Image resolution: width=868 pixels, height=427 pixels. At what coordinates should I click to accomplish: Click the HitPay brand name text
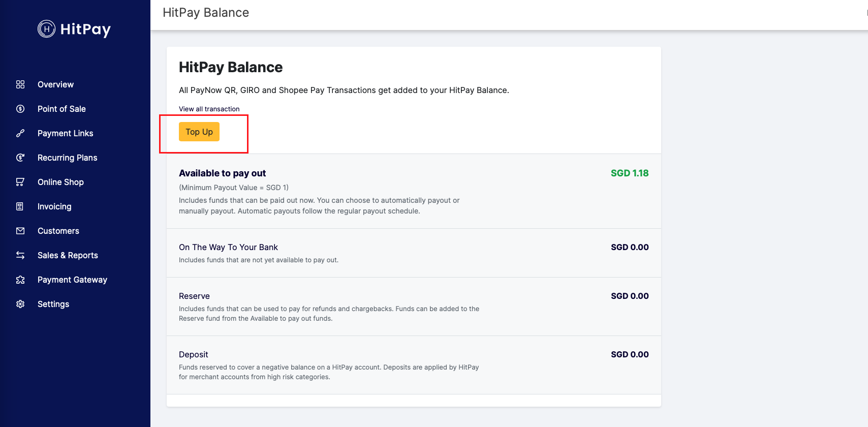pyautogui.click(x=85, y=29)
